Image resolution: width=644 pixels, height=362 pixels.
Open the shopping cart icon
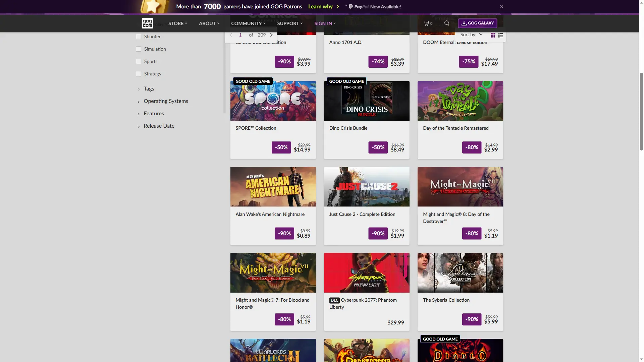point(428,23)
